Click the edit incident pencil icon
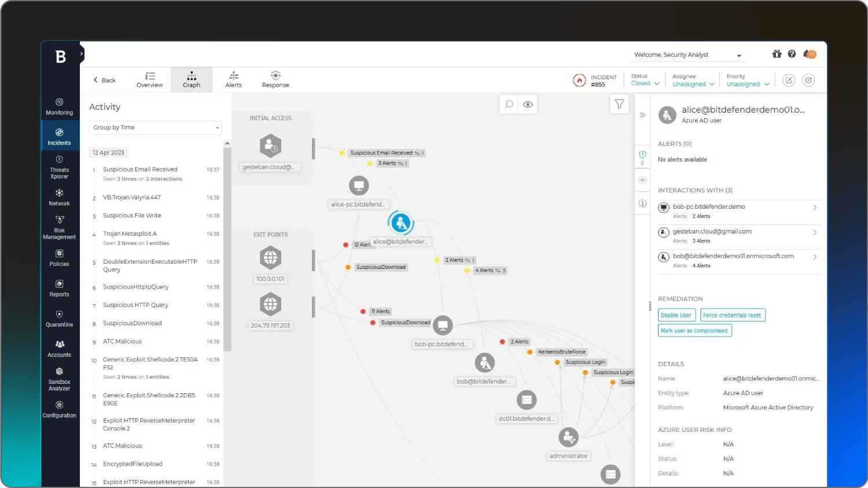This screenshot has height=488, width=868. coord(788,80)
